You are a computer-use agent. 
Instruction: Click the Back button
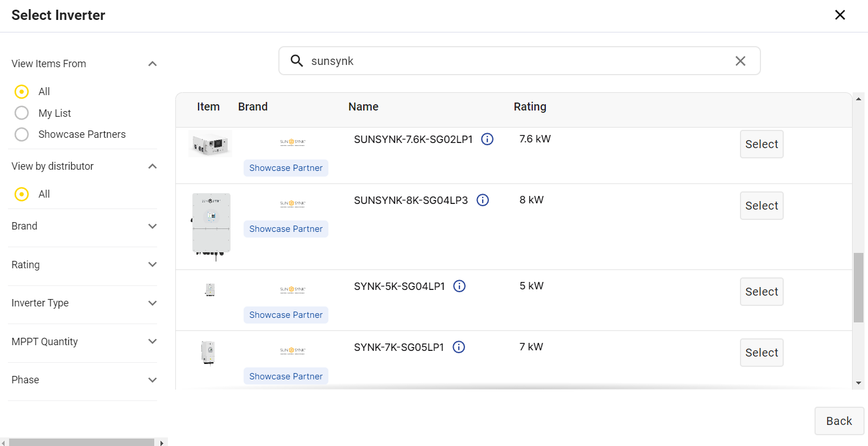coord(839,421)
